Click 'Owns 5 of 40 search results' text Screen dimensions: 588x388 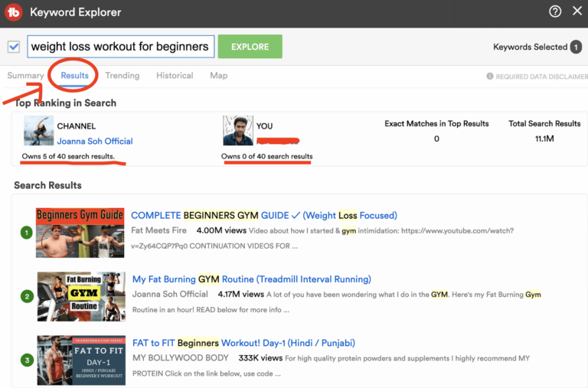68,156
